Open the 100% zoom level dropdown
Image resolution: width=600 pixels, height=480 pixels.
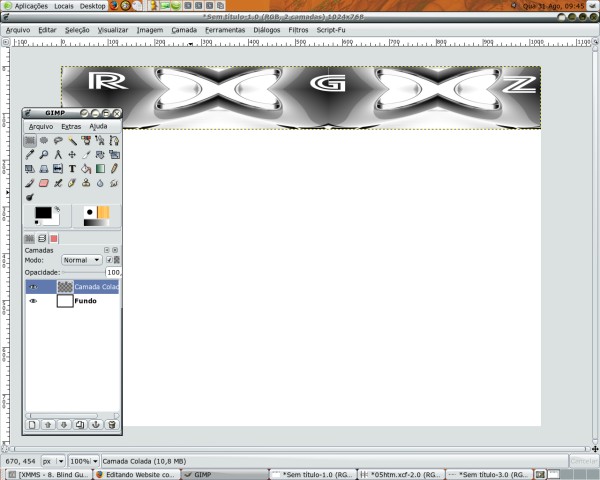pos(83,461)
